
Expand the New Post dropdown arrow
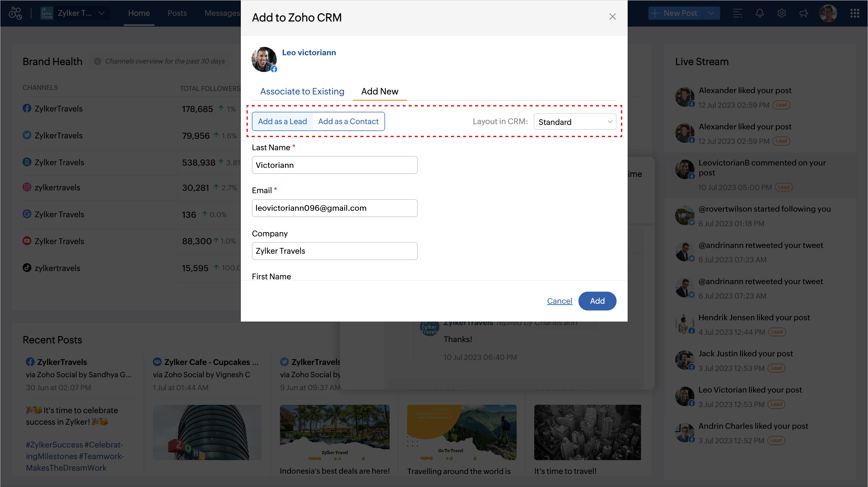[711, 13]
